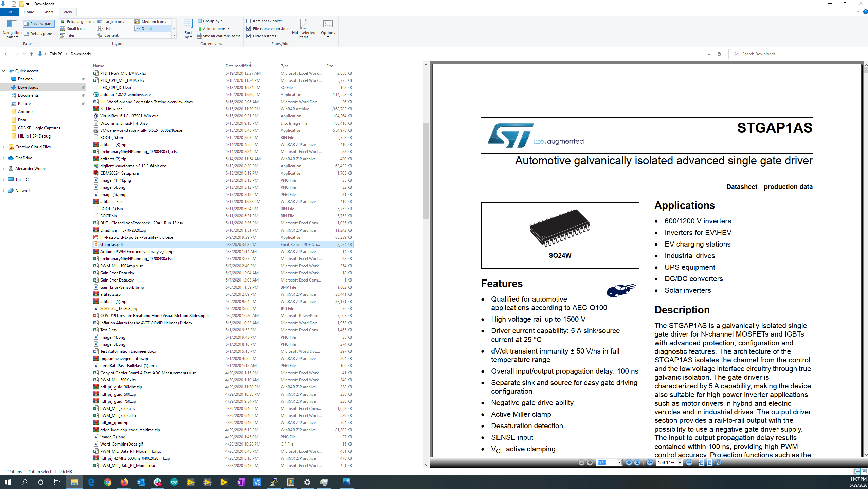This screenshot has height=489, width=868.
Task: Jump to the last PDF page via double-arrow icon
Action: click(637, 462)
